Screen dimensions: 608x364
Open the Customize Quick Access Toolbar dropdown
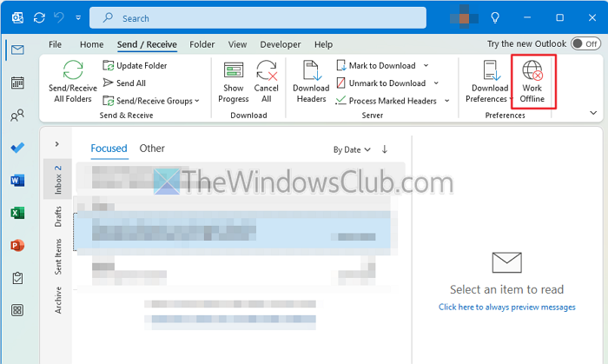pyautogui.click(x=78, y=18)
